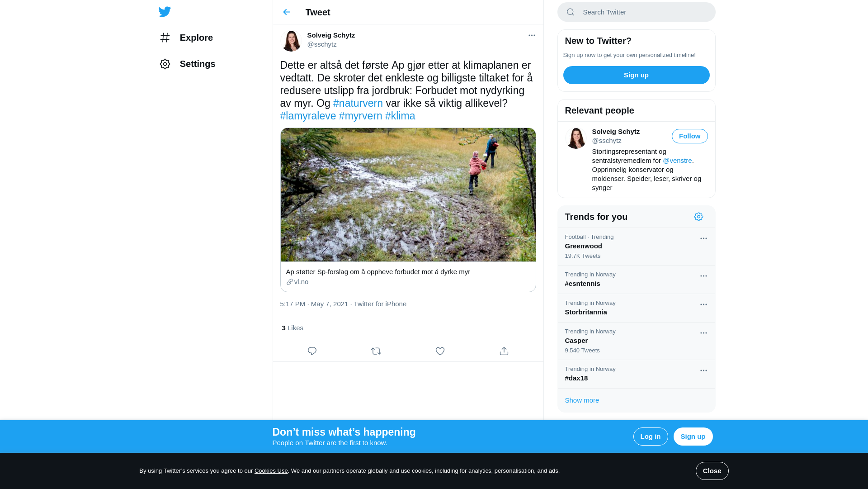The height and width of the screenshot is (489, 868).
Task: Open more options for Greenwood trend
Action: 703,238
